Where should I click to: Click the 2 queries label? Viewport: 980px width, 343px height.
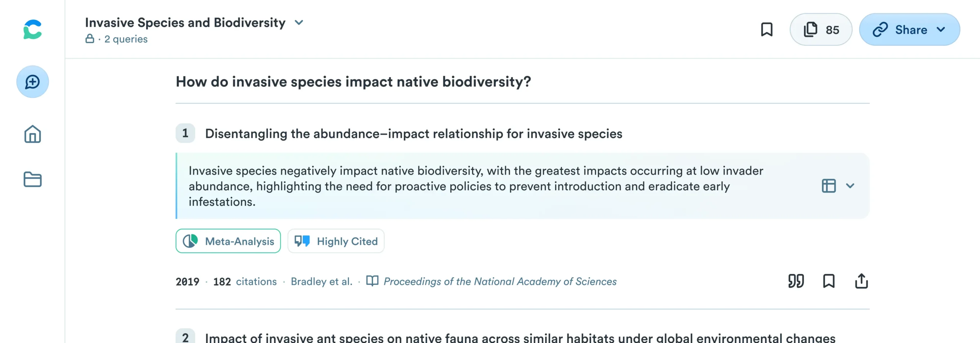[x=126, y=39]
